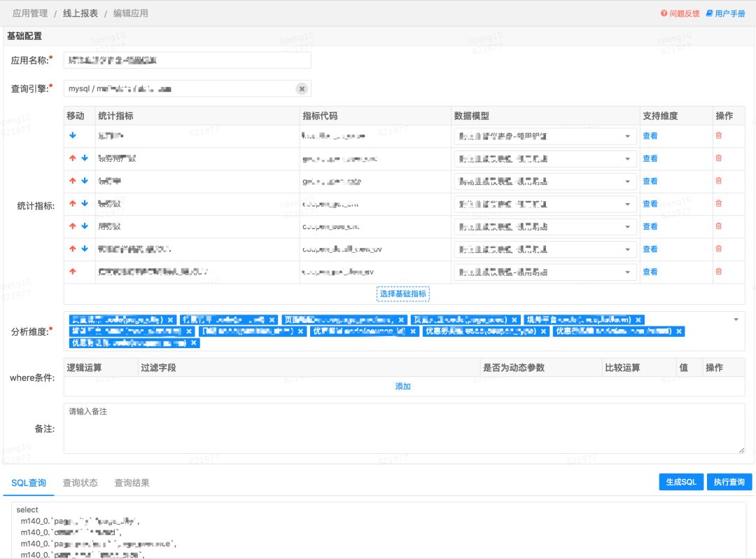Move the last metric row up

[x=73, y=272]
